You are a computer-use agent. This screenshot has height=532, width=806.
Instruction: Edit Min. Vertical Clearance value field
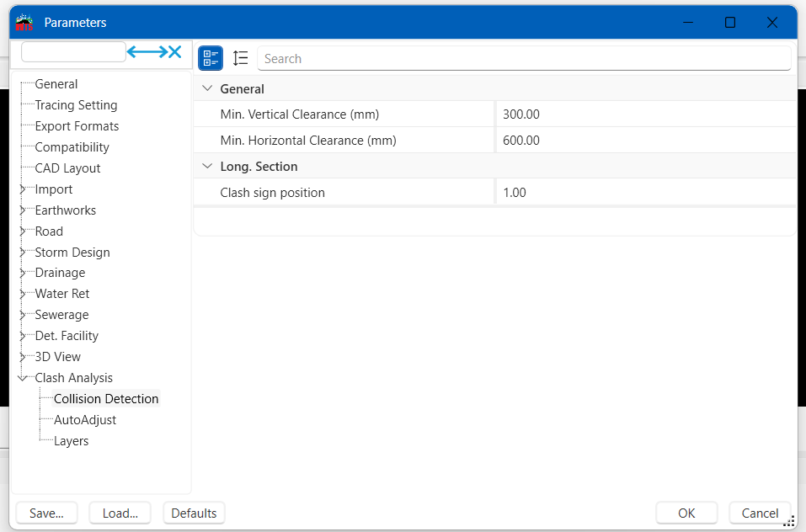[644, 114]
